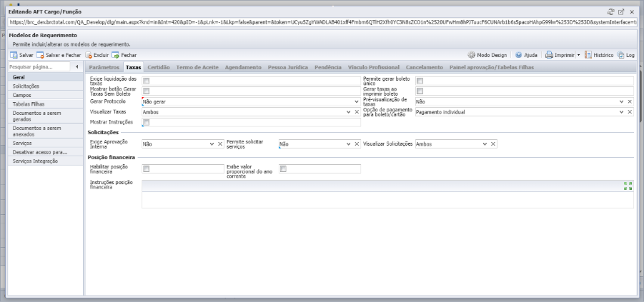
Task: Click the Imprimir printer button
Action: click(x=560, y=55)
